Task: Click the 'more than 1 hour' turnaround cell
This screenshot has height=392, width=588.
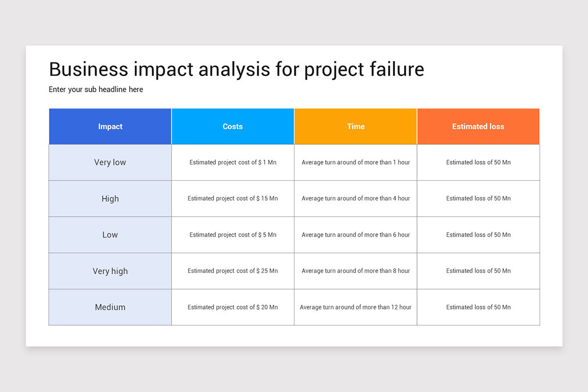Action: (x=356, y=163)
